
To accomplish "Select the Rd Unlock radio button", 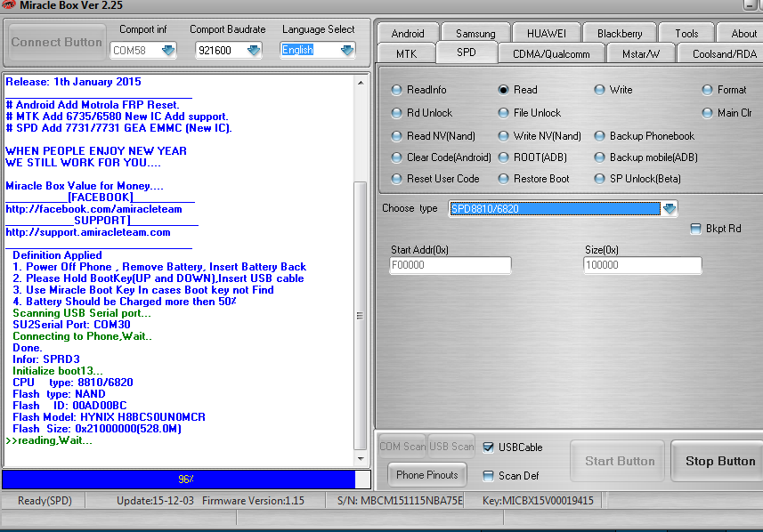I will (396, 113).
